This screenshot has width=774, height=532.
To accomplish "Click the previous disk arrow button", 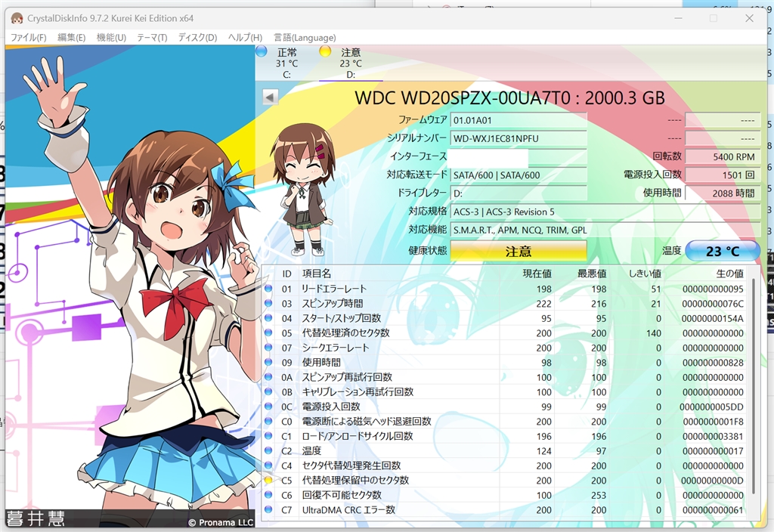I will click(270, 97).
